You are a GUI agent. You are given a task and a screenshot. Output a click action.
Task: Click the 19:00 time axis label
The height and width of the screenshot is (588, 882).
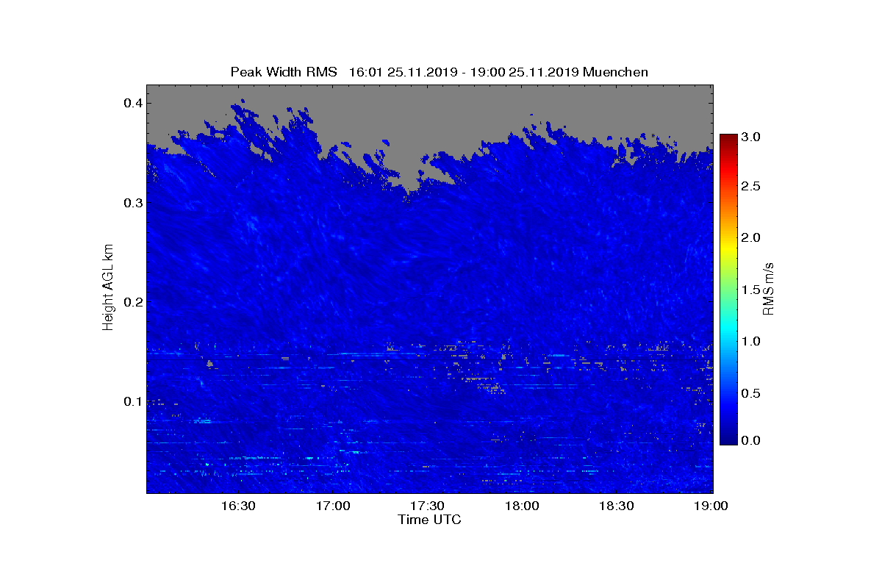tap(711, 506)
